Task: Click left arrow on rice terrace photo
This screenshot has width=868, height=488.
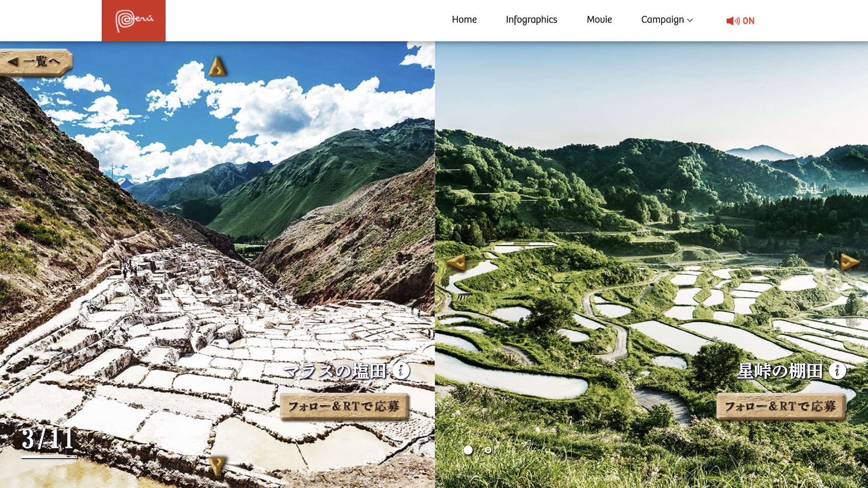Action: [456, 263]
